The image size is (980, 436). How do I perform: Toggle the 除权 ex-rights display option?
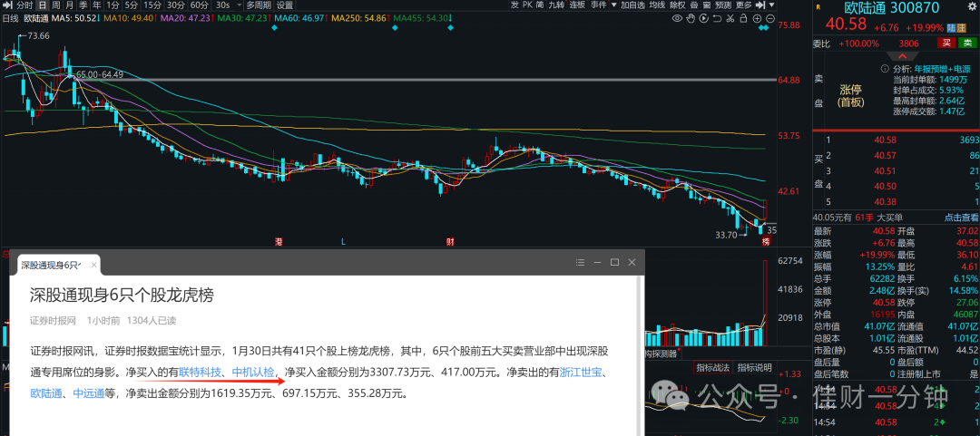(678, 5)
